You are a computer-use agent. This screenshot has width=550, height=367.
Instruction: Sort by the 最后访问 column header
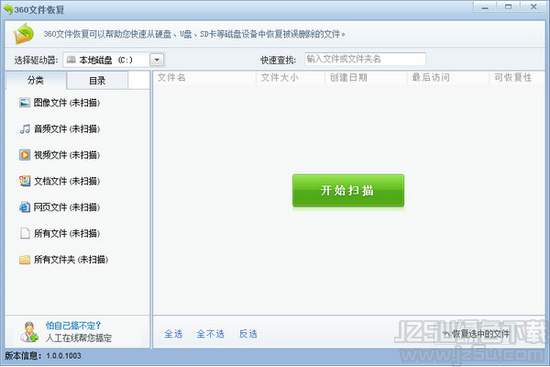448,78
